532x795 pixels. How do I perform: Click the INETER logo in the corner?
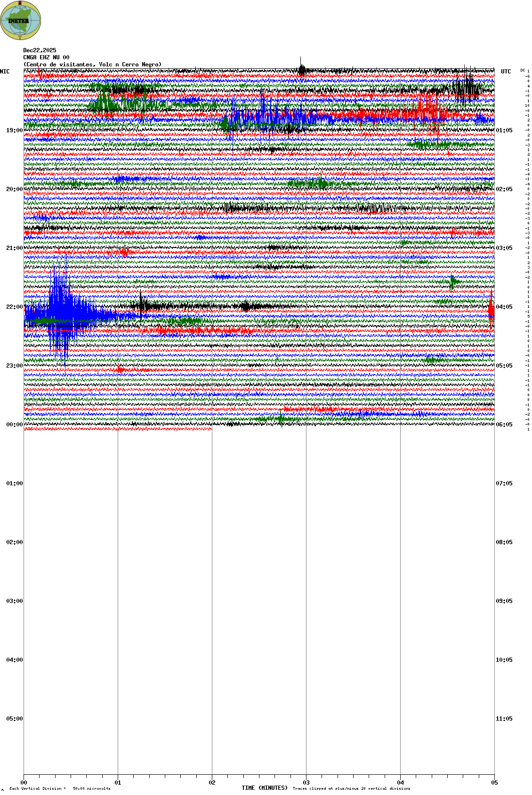(x=21, y=20)
